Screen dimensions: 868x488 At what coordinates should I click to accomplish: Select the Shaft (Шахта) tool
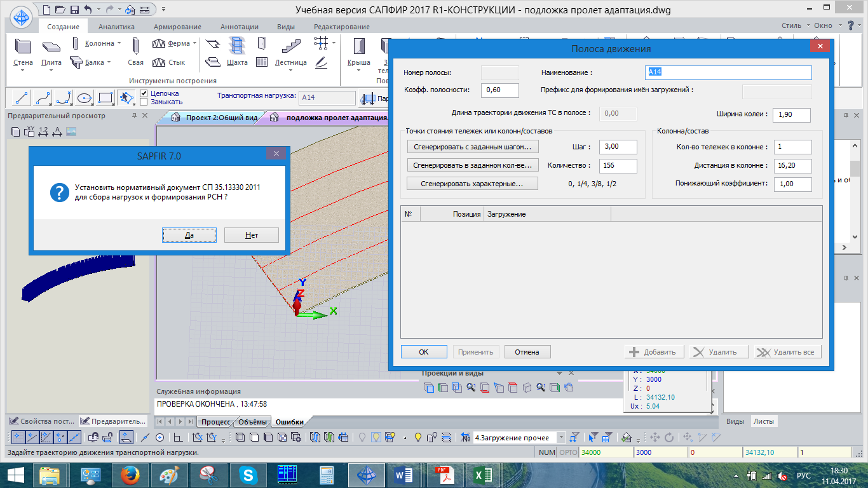236,51
